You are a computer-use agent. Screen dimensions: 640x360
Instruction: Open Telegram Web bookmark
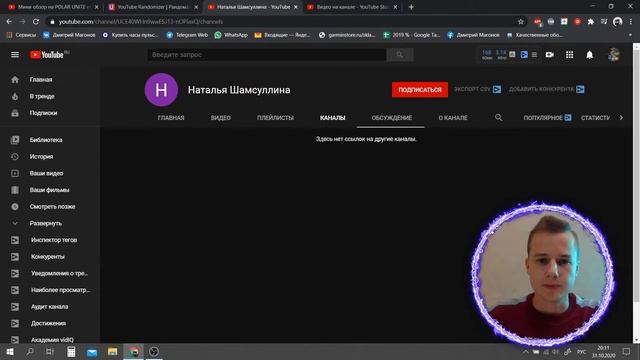187,35
